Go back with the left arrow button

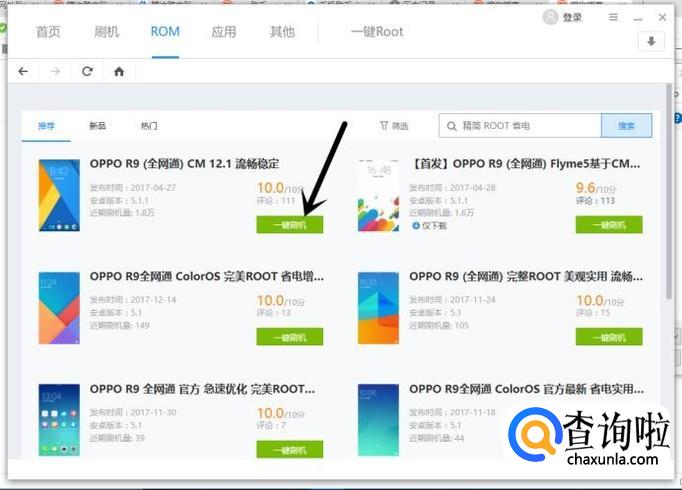(23, 71)
